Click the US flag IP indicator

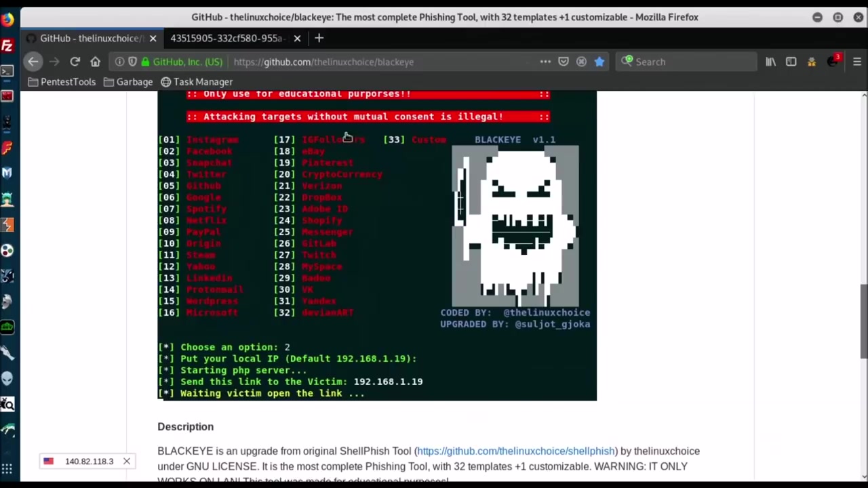click(x=48, y=461)
